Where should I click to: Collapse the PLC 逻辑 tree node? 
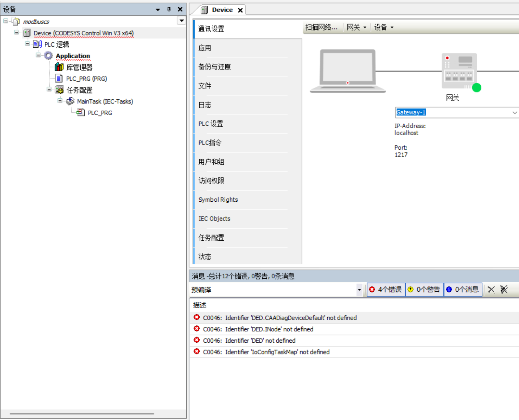(27, 44)
